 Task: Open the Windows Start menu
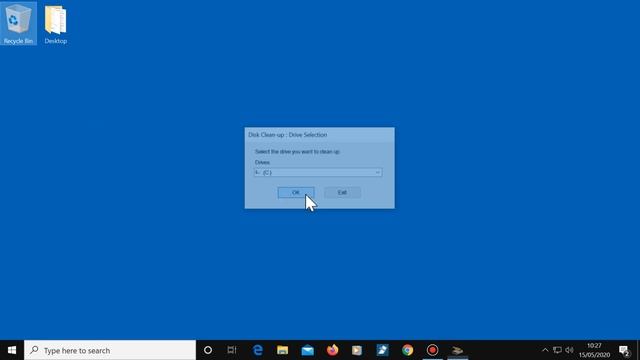(12, 350)
